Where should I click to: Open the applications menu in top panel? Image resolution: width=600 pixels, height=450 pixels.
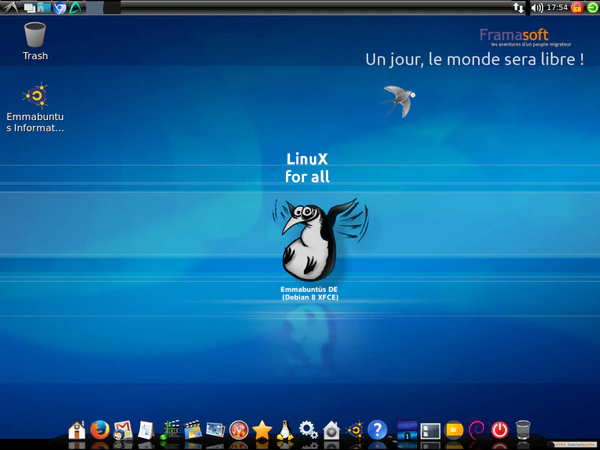8,7
